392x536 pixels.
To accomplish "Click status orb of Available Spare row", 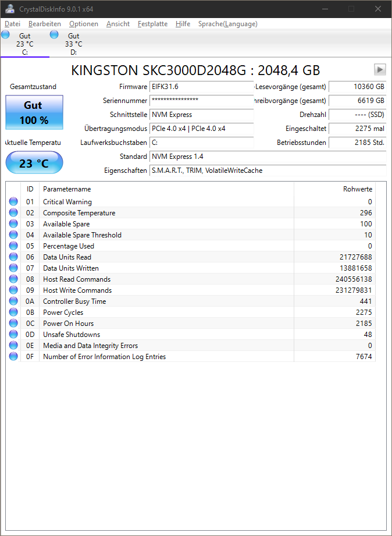I will [13, 224].
